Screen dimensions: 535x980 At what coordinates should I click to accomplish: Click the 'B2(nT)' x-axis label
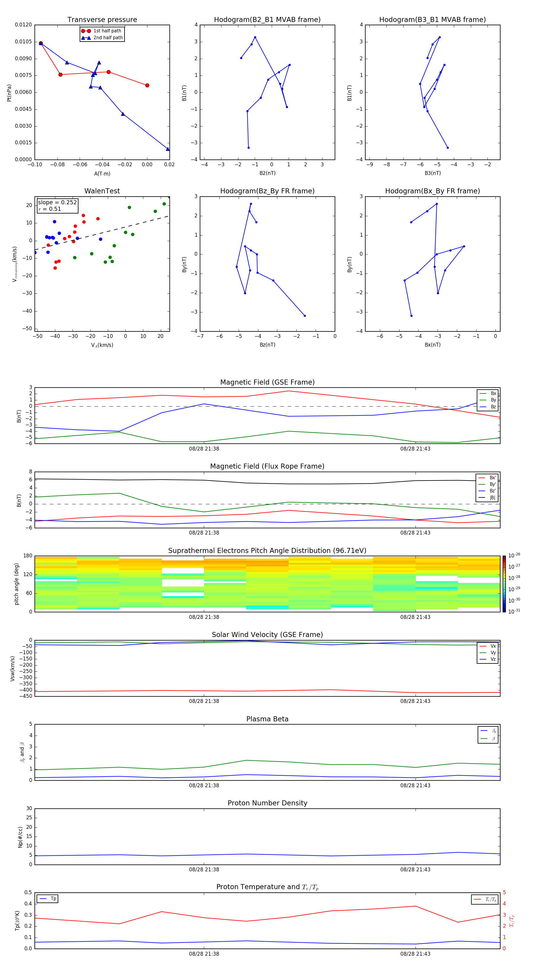tap(267, 173)
